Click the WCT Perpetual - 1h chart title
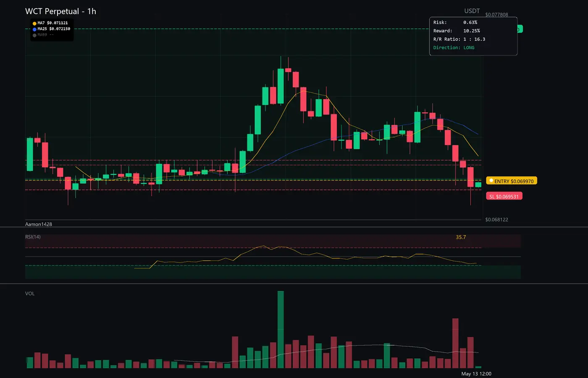This screenshot has width=588, height=378. (60, 11)
